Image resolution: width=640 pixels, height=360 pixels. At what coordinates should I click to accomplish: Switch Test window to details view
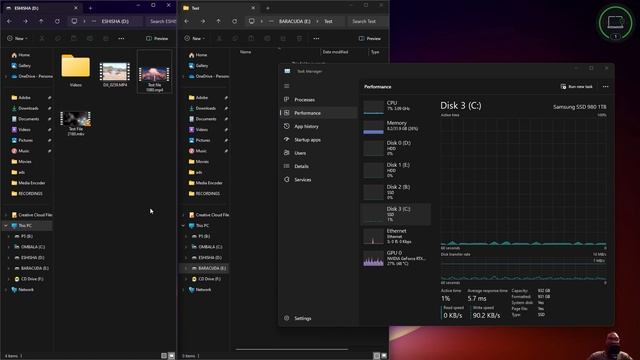377,356
